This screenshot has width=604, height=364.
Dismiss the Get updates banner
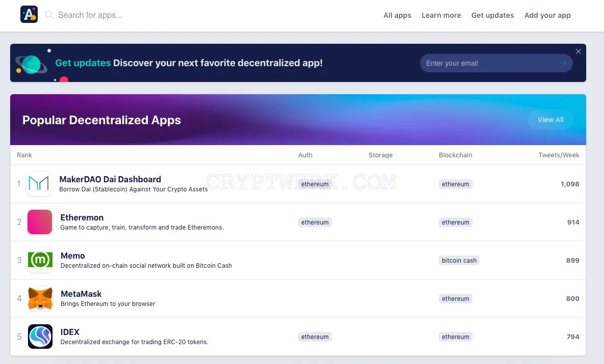click(578, 51)
